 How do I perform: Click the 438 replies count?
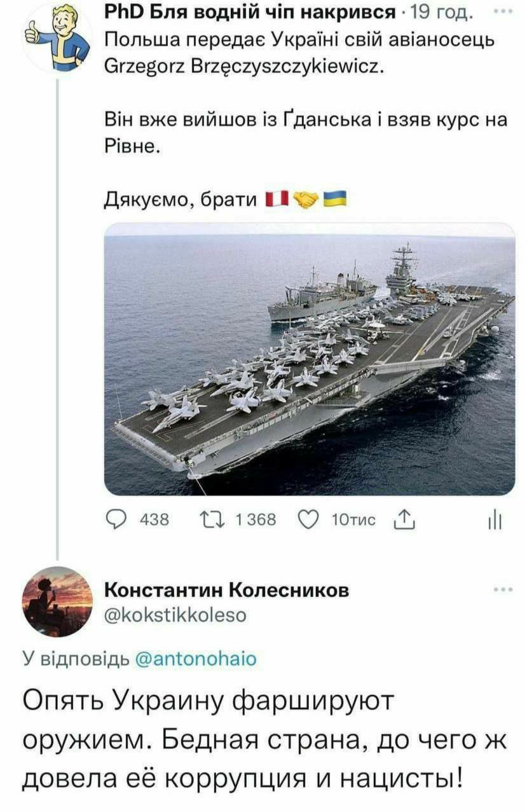coord(153,520)
